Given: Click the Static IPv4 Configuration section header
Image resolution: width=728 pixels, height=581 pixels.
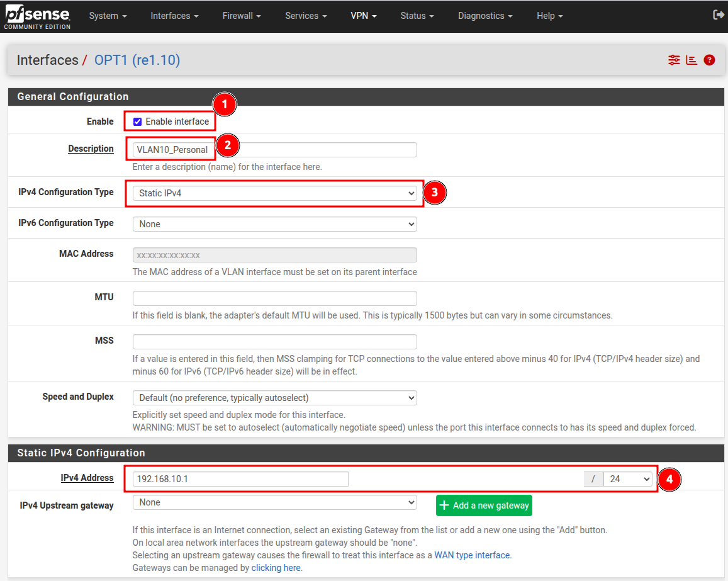Looking at the screenshot, I should [x=366, y=453].
